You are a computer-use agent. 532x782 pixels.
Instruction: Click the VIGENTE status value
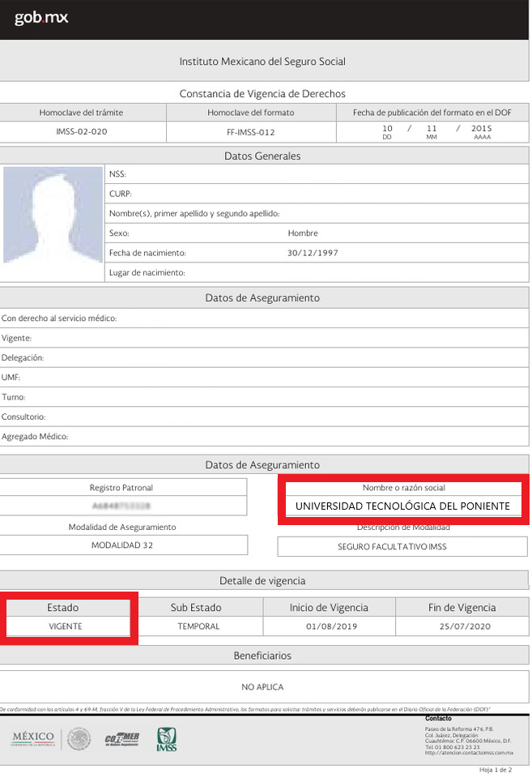(x=66, y=626)
